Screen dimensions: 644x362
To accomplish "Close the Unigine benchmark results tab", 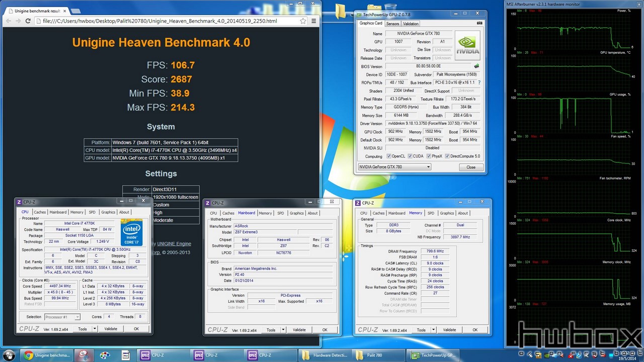I will [x=64, y=11].
